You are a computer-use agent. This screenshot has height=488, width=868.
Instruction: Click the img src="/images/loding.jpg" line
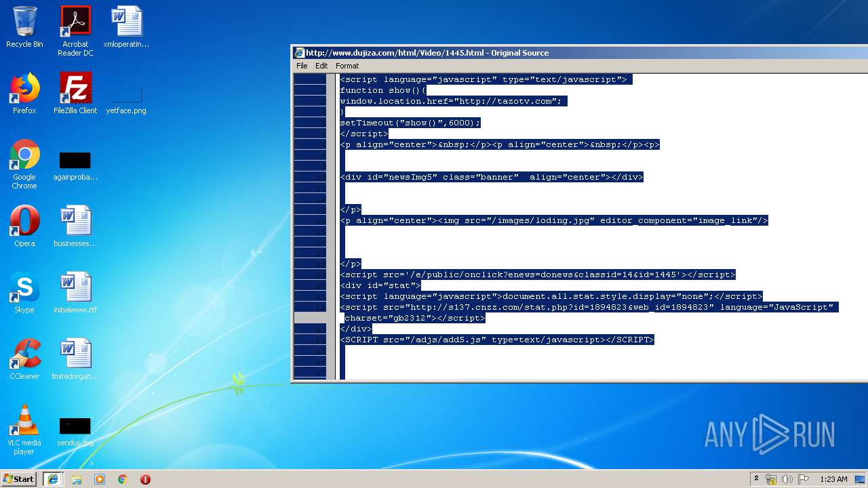[x=554, y=220]
